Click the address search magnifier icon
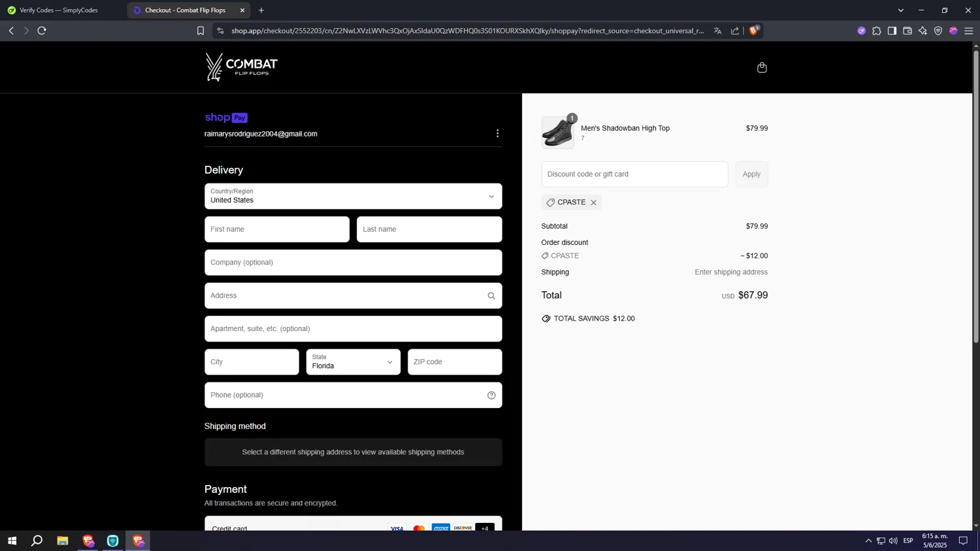The height and width of the screenshot is (551, 980). [491, 296]
